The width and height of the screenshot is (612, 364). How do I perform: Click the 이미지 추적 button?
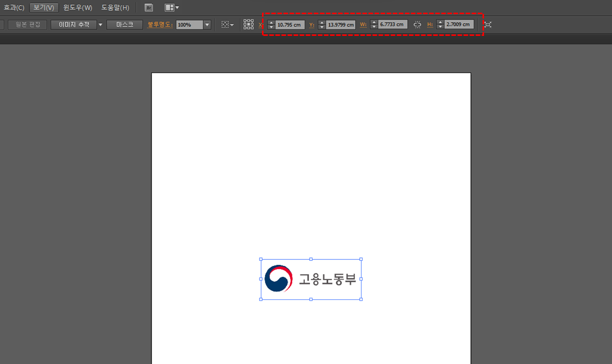(x=73, y=24)
